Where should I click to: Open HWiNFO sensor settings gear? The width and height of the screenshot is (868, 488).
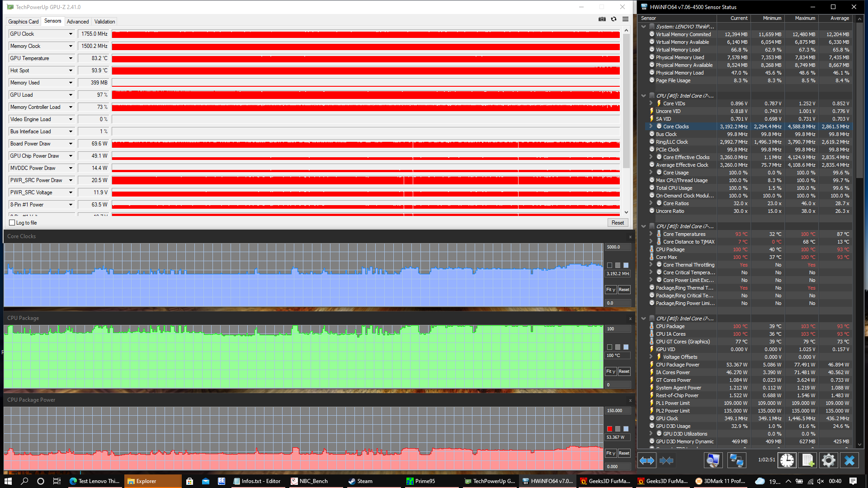[828, 460]
